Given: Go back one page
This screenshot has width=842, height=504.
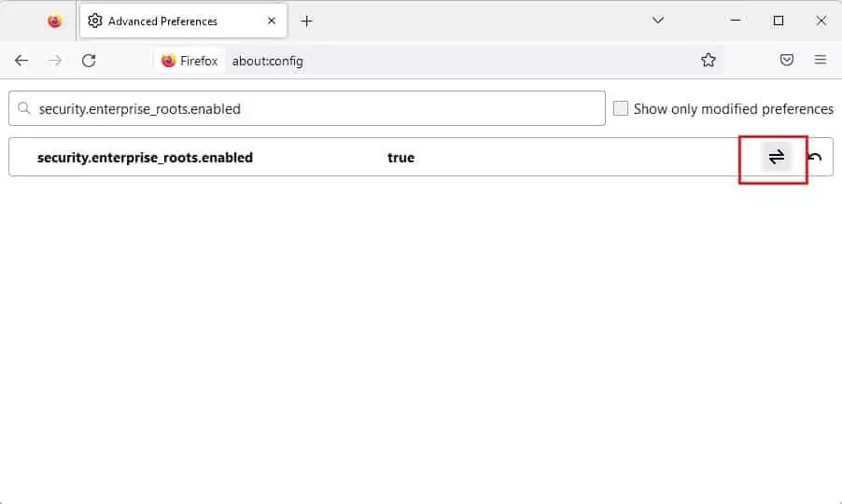Looking at the screenshot, I should pyautogui.click(x=21, y=60).
